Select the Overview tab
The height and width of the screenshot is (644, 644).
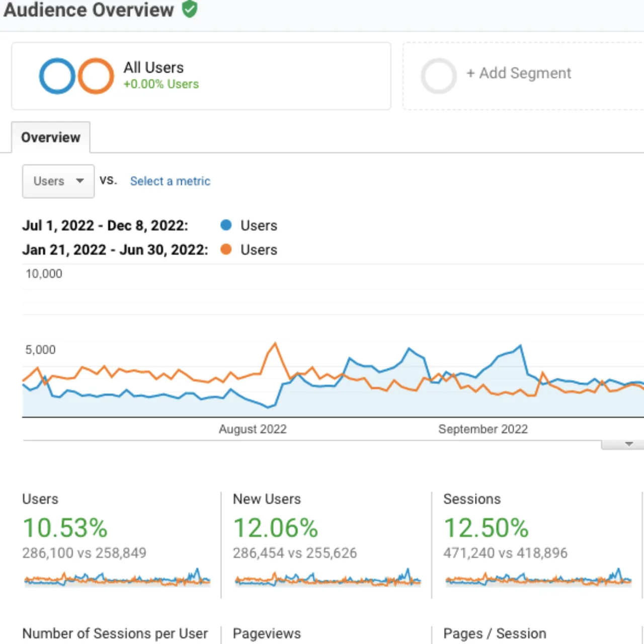click(51, 137)
